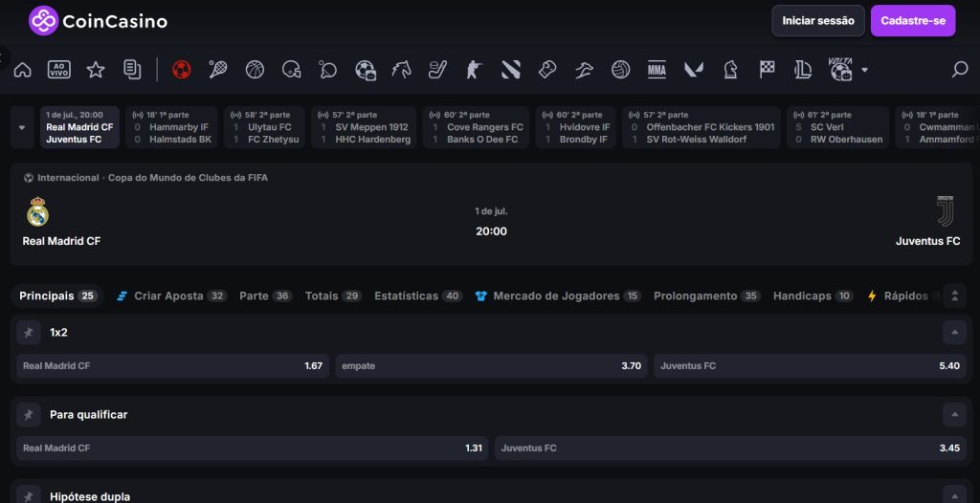
Task: Select the Volta football icon
Action: (840, 69)
